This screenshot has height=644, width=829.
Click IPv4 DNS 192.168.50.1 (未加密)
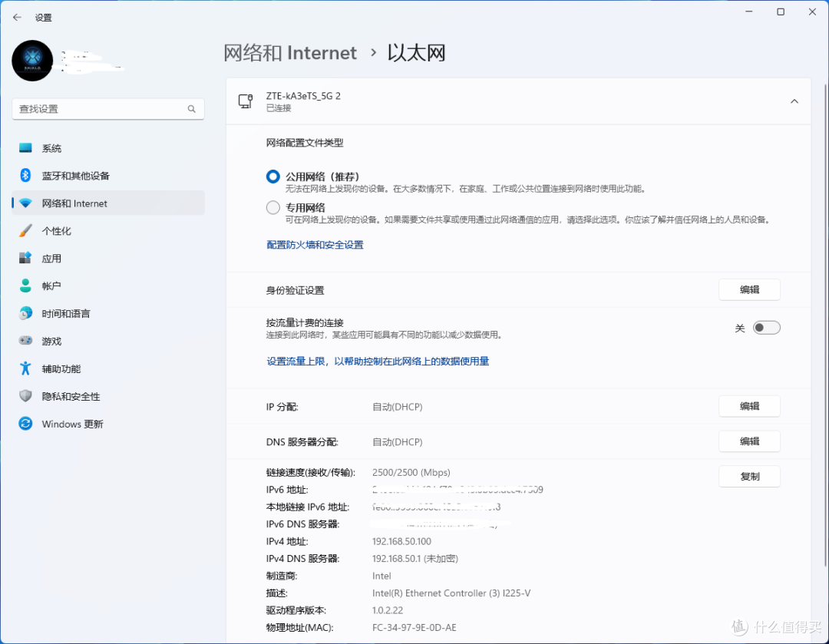pos(415,558)
